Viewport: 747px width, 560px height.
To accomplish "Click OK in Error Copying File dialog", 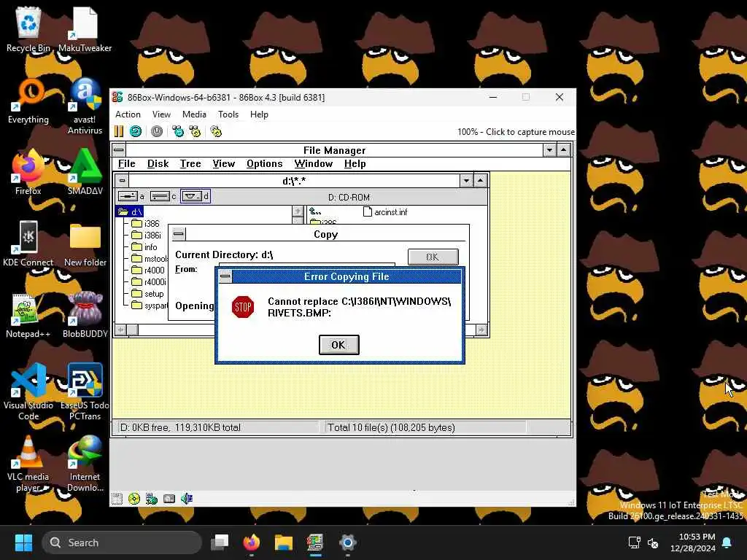I will pyautogui.click(x=338, y=345).
